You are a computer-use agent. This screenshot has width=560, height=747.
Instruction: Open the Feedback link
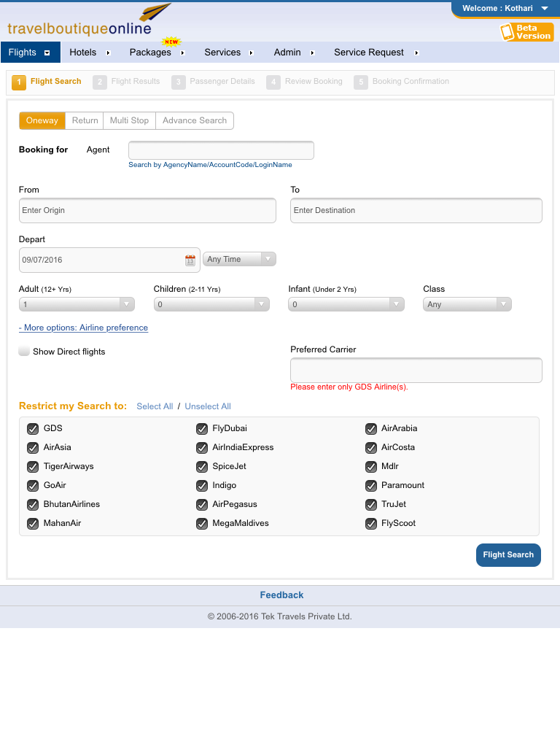pyautogui.click(x=281, y=595)
